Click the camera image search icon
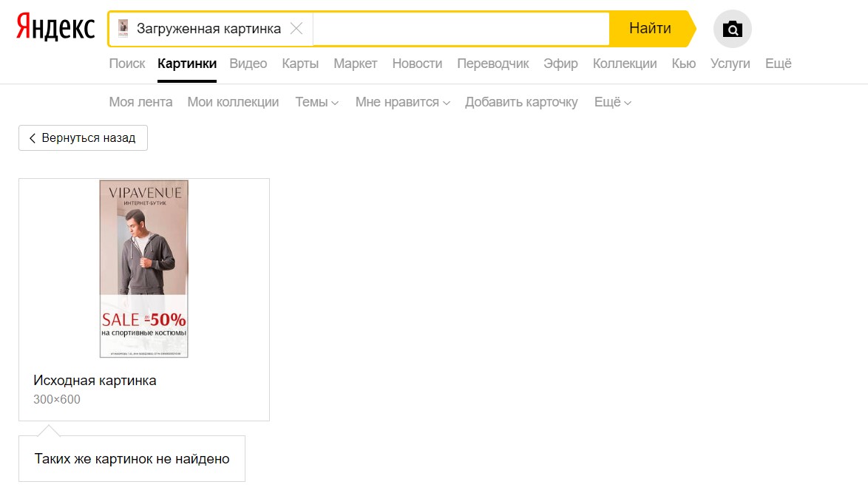 (x=733, y=29)
